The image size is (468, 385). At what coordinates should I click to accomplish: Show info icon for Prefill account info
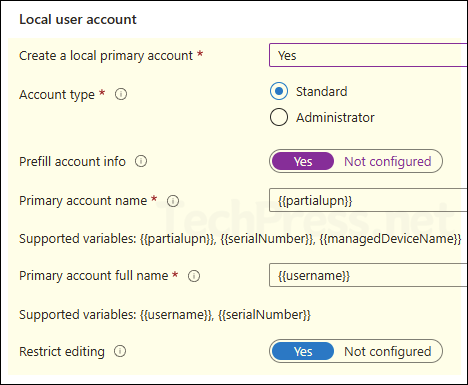[141, 161]
